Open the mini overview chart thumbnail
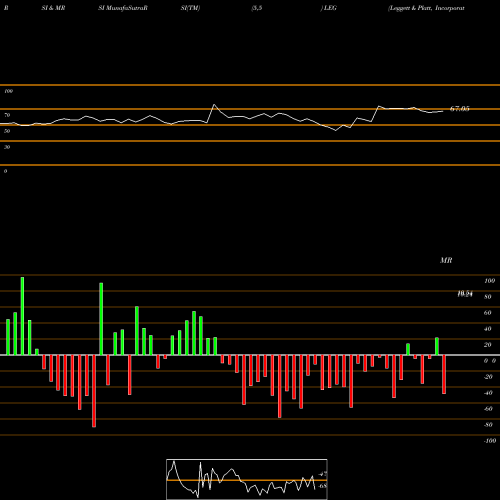 (x=247, y=479)
